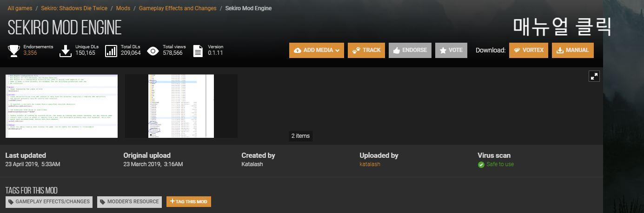Vote for the mod with Vote button

451,50
